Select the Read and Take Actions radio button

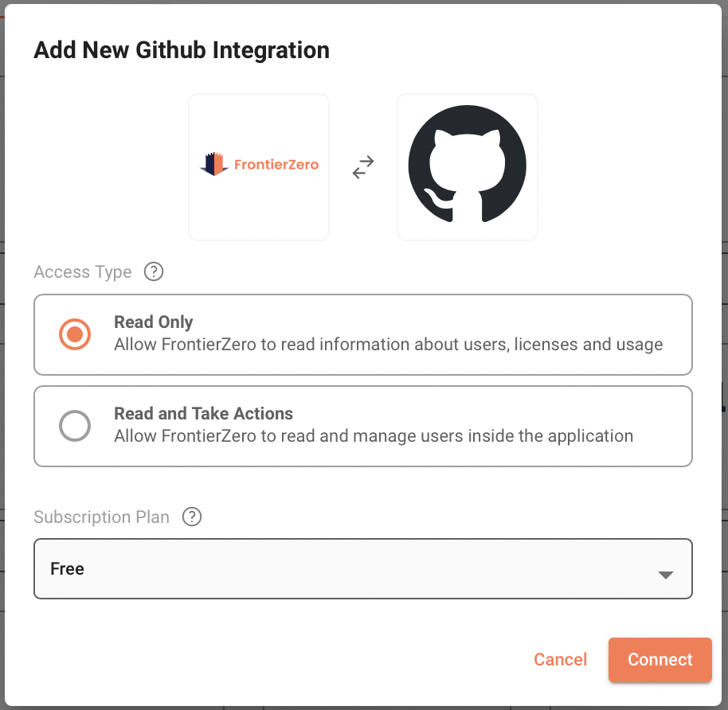[75, 426]
